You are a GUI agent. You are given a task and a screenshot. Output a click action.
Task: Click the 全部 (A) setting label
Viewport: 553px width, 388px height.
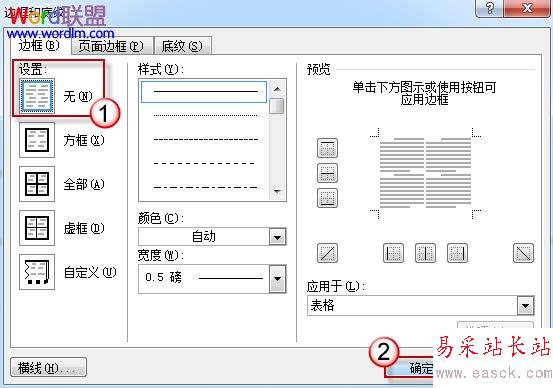coord(84,184)
